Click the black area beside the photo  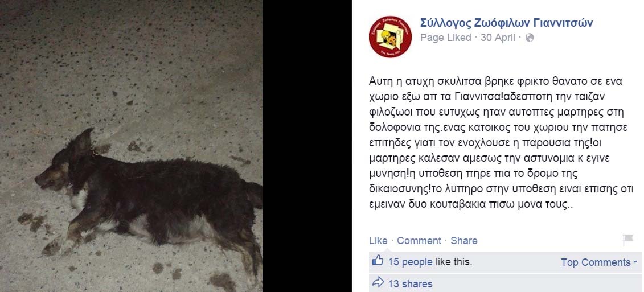pyautogui.click(x=307, y=146)
